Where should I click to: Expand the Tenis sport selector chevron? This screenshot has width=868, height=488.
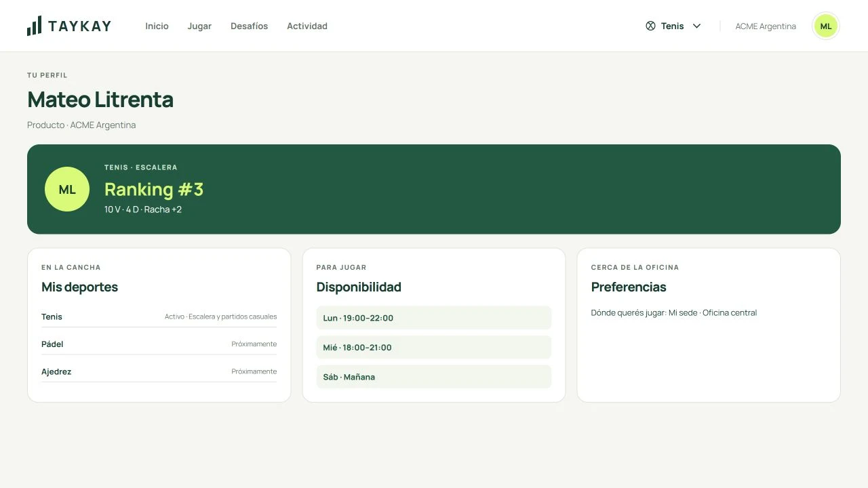point(696,26)
